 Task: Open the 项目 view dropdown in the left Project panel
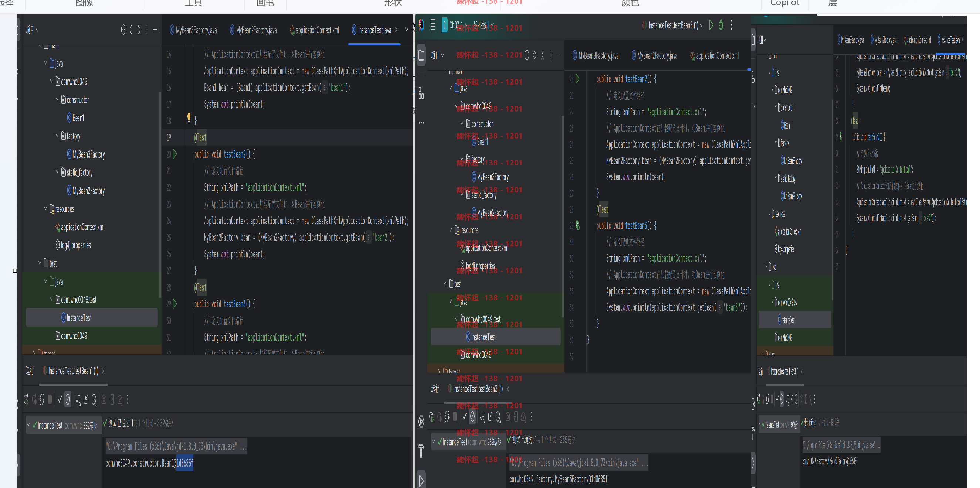tap(32, 30)
